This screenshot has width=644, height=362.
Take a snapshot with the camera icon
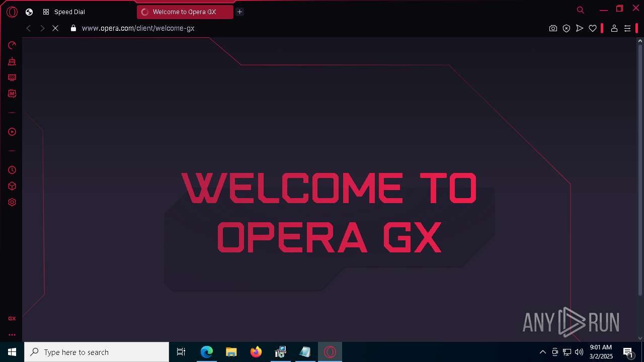pos(553,29)
